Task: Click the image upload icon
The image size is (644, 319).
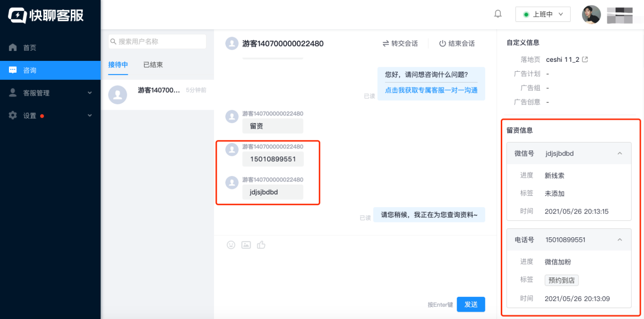Action: (246, 245)
